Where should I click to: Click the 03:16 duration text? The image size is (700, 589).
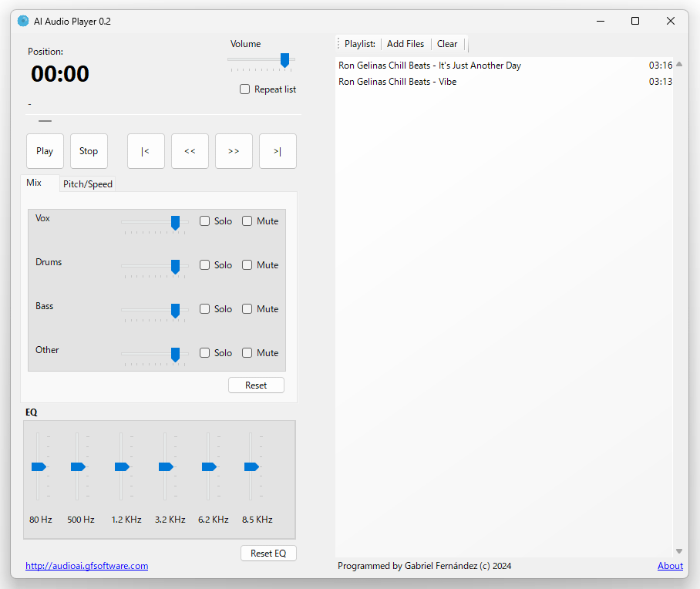click(661, 66)
